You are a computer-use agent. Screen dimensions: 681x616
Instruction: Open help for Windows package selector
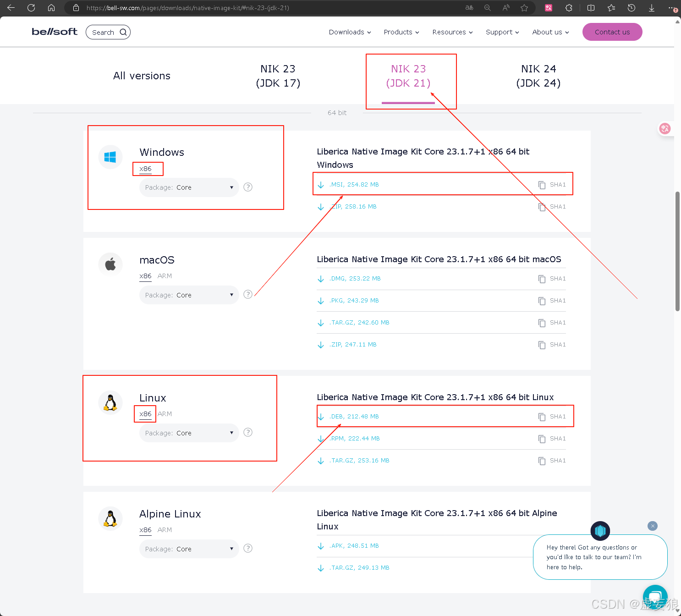click(x=248, y=187)
